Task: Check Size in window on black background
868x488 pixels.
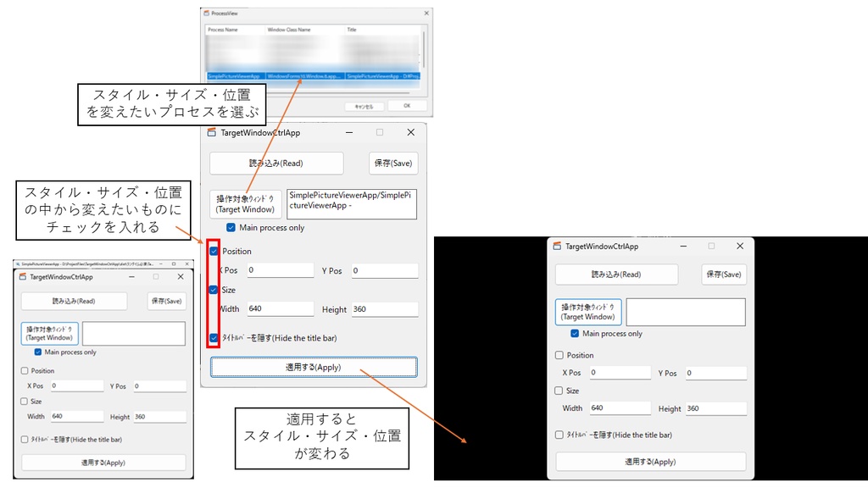Action: [559, 391]
